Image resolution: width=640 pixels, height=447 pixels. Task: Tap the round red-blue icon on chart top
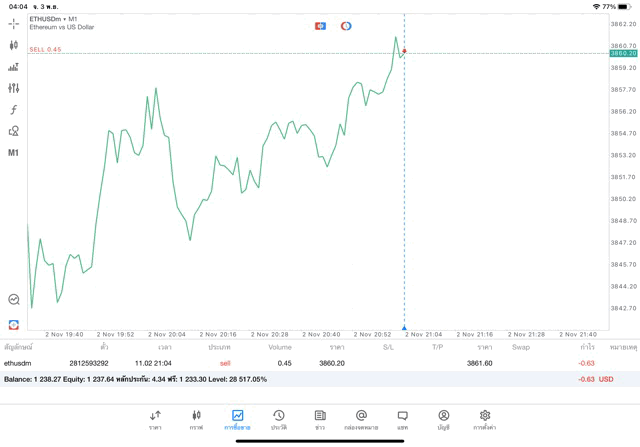[x=346, y=26]
